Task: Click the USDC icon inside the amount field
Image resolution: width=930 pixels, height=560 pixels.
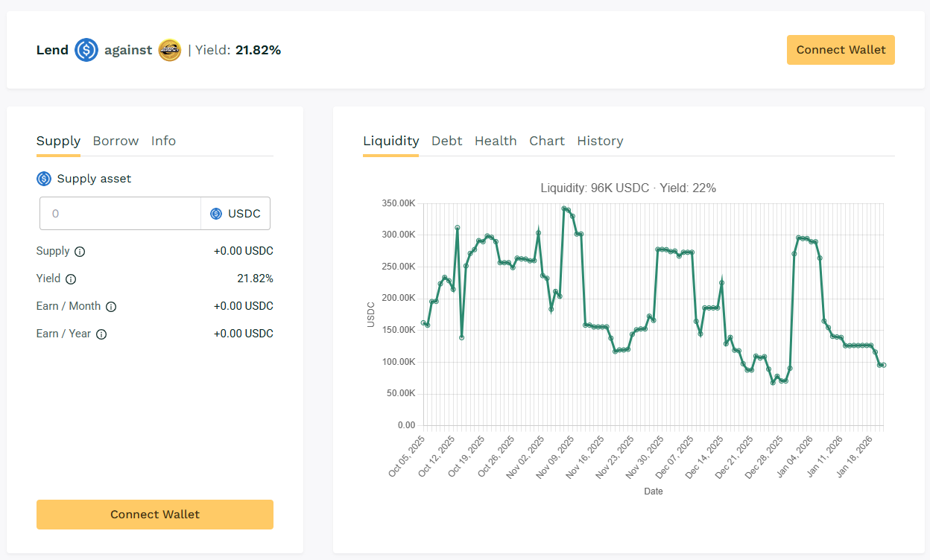Action: pyautogui.click(x=216, y=214)
